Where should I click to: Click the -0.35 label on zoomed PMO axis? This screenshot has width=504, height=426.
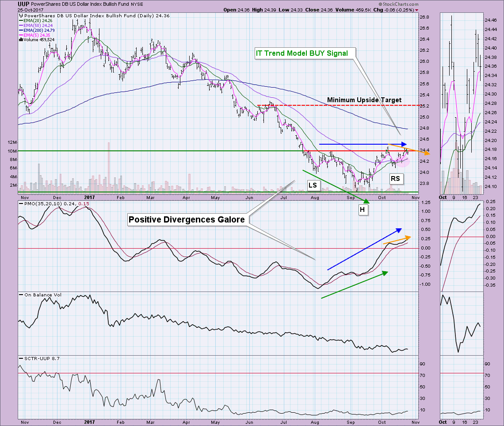tap(490, 285)
